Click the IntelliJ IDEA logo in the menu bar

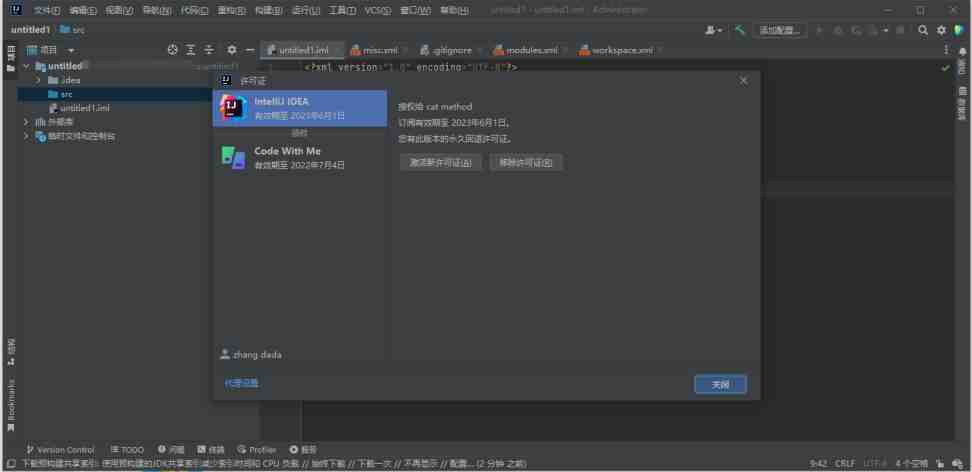pyautogui.click(x=15, y=10)
